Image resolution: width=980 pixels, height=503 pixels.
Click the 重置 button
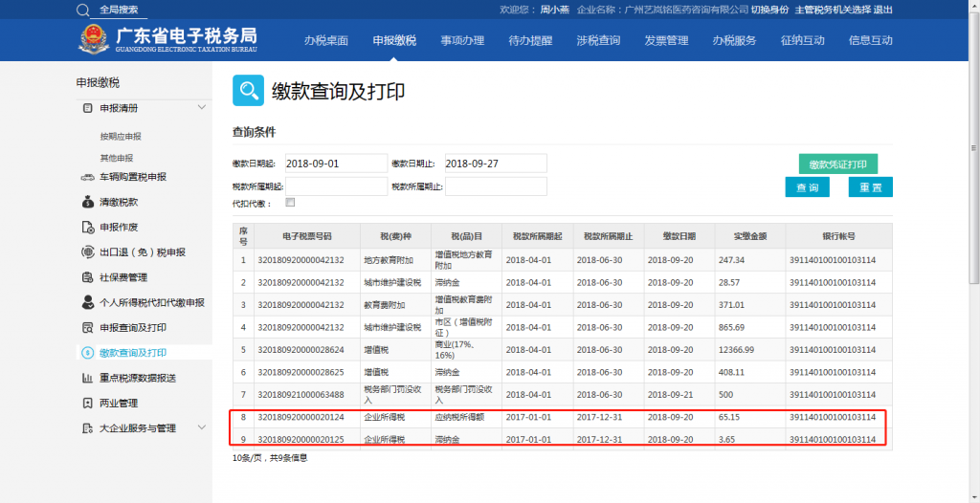[x=871, y=186]
